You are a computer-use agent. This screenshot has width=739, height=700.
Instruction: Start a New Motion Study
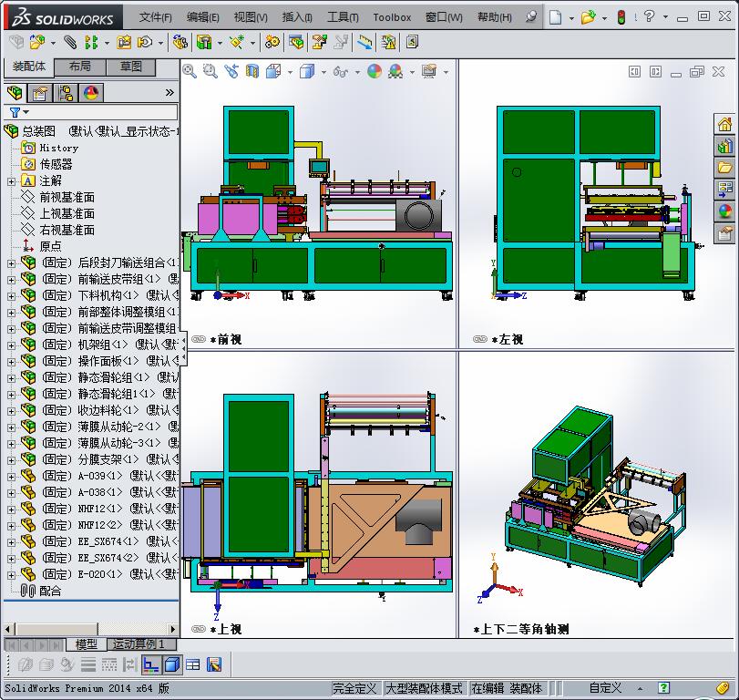point(272,43)
